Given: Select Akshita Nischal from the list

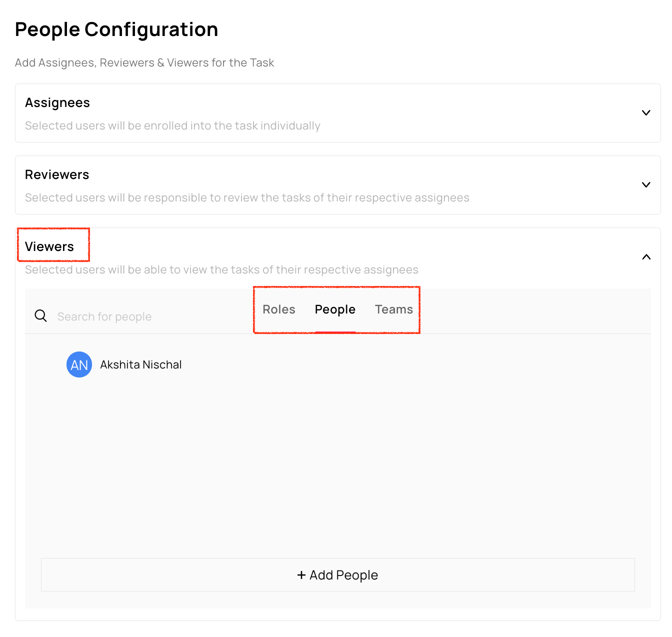Looking at the screenshot, I should pos(140,364).
